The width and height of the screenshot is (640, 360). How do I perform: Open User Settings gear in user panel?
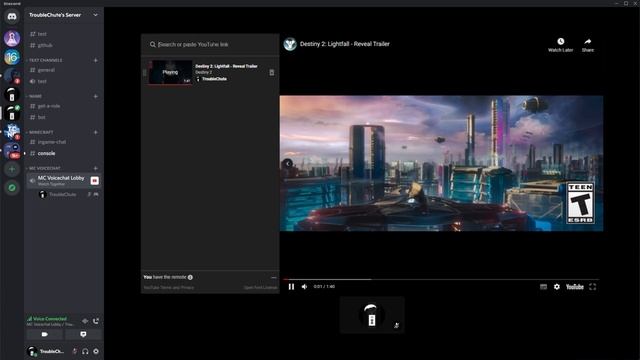[96, 351]
